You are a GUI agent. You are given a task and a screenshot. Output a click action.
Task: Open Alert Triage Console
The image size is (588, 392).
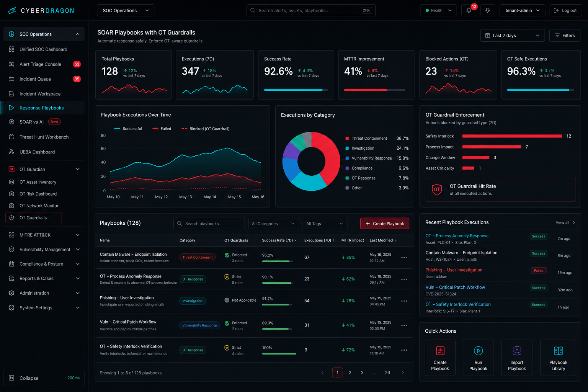click(x=44, y=64)
